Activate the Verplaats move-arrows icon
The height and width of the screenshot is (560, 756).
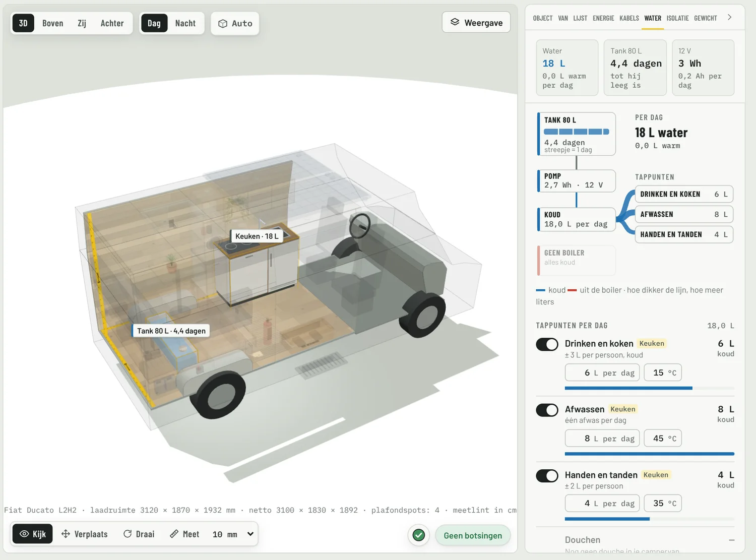[x=66, y=534]
